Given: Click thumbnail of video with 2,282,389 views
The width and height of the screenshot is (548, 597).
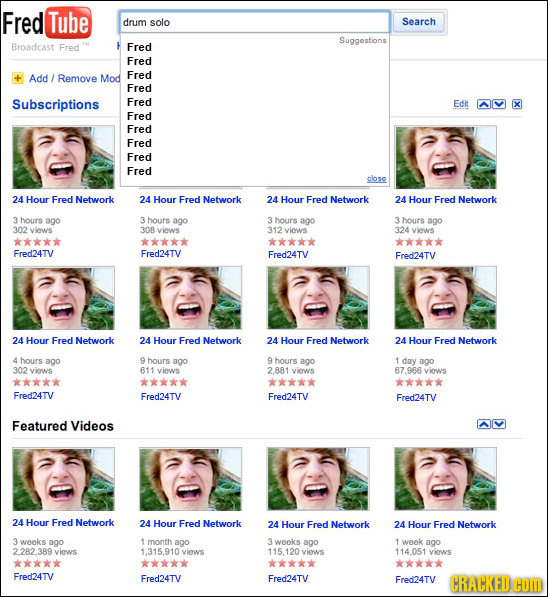Looking at the screenshot, I should coord(63,479).
